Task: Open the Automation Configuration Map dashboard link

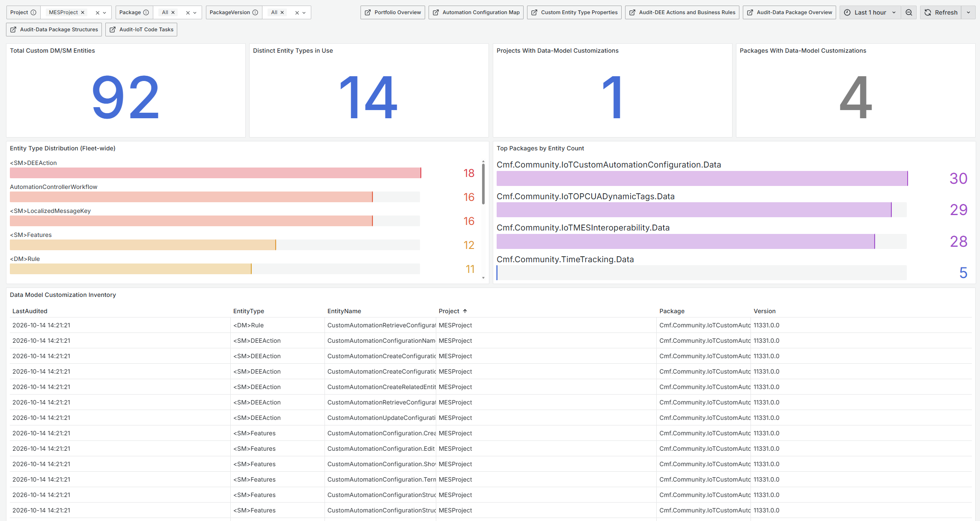Action: point(476,12)
